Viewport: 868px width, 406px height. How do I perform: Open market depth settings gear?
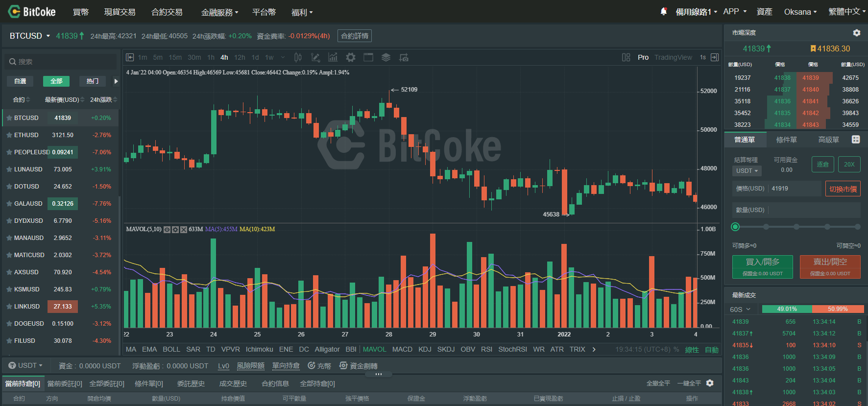[x=857, y=33]
